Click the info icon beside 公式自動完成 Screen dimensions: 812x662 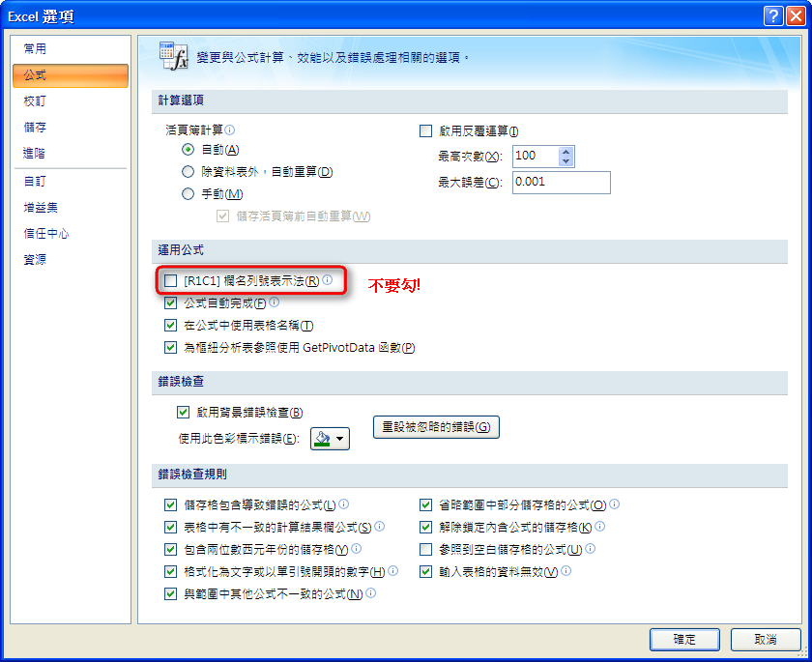pos(274,302)
